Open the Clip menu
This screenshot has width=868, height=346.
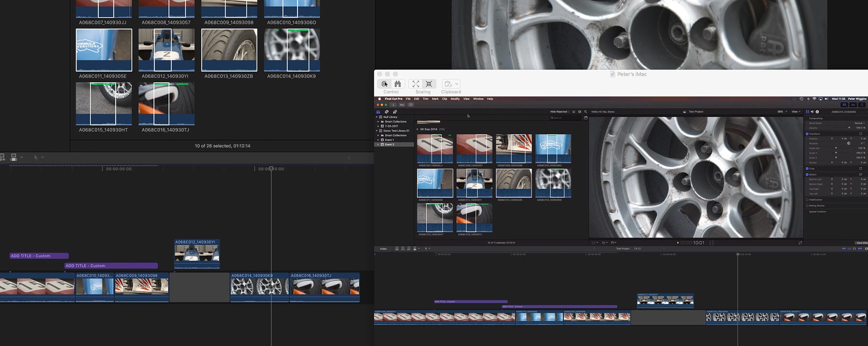click(x=445, y=99)
